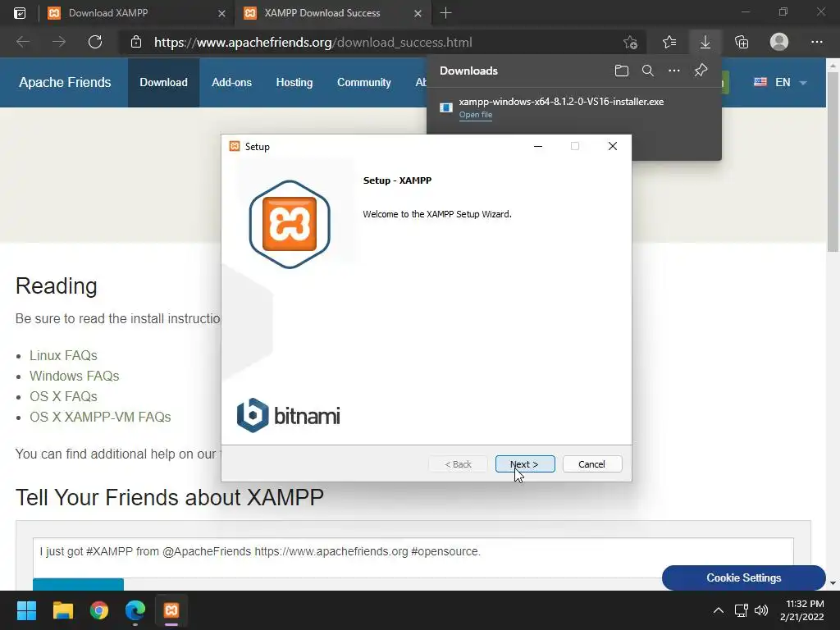Viewport: 840px width, 630px height.
Task: Open a new browser tab
Action: pyautogui.click(x=445, y=13)
